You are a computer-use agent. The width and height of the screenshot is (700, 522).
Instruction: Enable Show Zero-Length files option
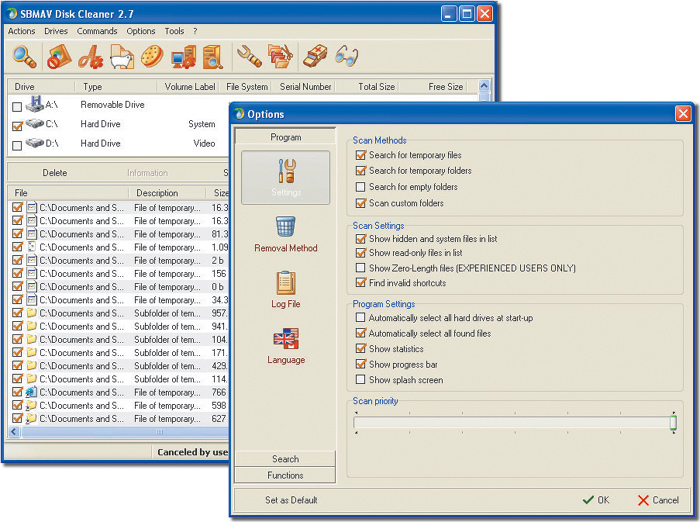pyautogui.click(x=360, y=268)
